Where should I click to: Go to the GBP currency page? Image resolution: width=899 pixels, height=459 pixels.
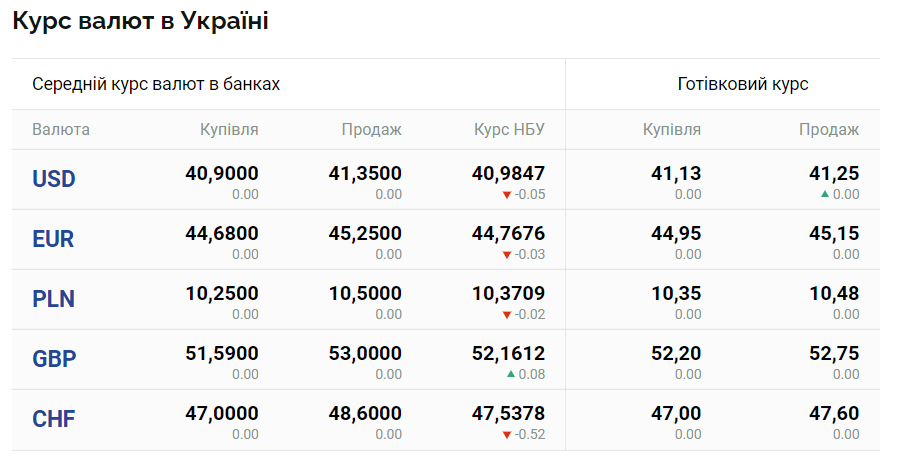pos(54,359)
